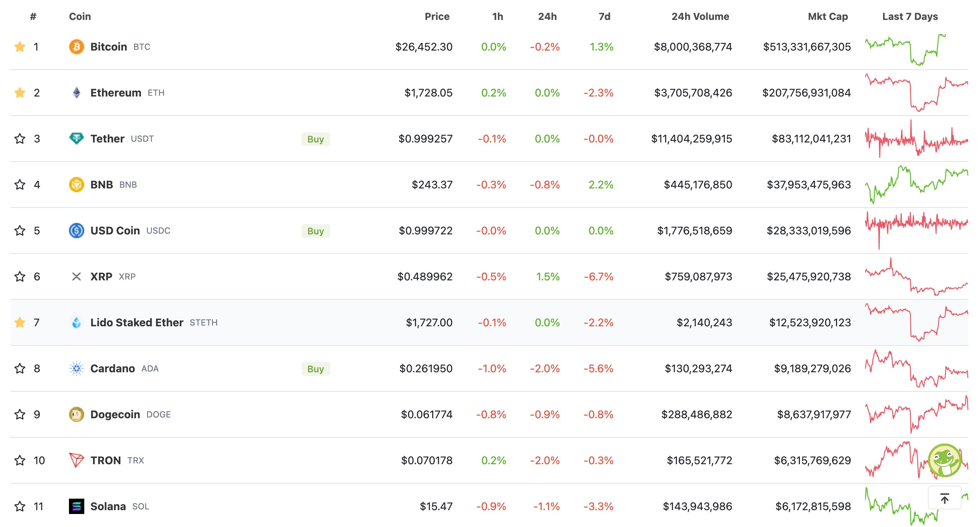
Task: Click the BNB coin logo
Action: [77, 185]
